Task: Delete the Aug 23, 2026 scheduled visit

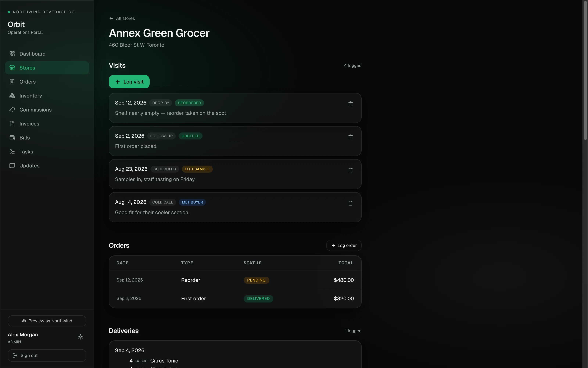Action: (x=350, y=170)
